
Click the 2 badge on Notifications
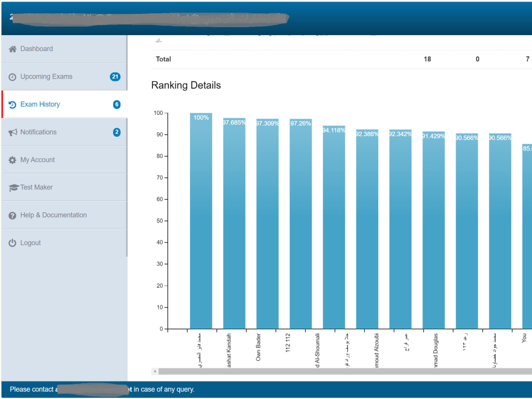[x=117, y=132]
